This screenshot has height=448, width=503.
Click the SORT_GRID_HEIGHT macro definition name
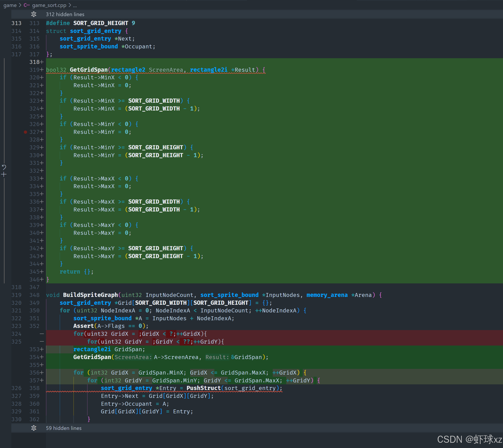pyautogui.click(x=100, y=23)
